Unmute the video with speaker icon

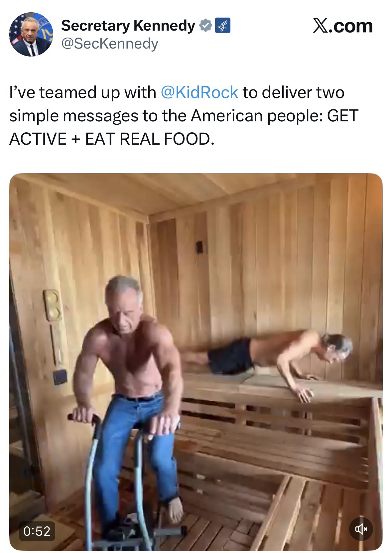tap(361, 528)
